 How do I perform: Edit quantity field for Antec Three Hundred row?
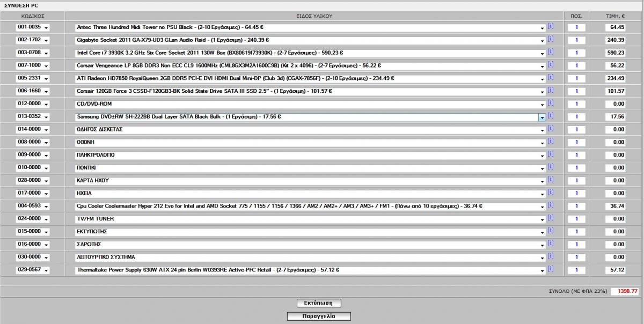pos(576,27)
